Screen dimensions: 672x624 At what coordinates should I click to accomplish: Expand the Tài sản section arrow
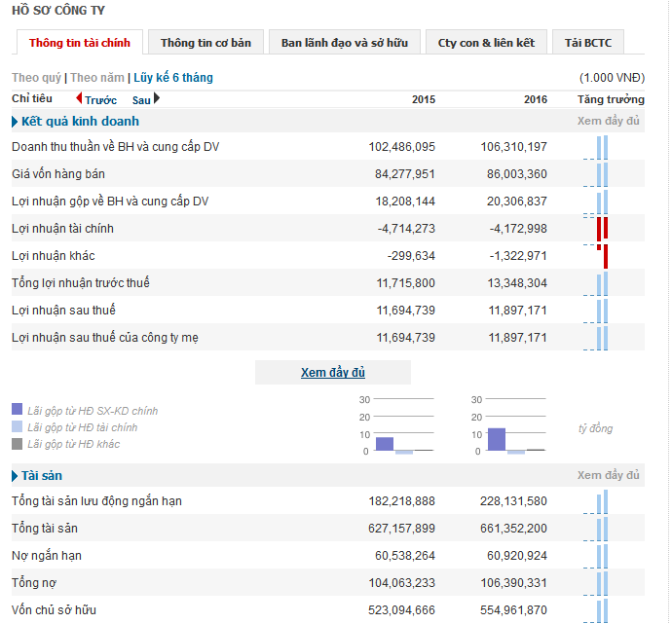tap(15, 476)
